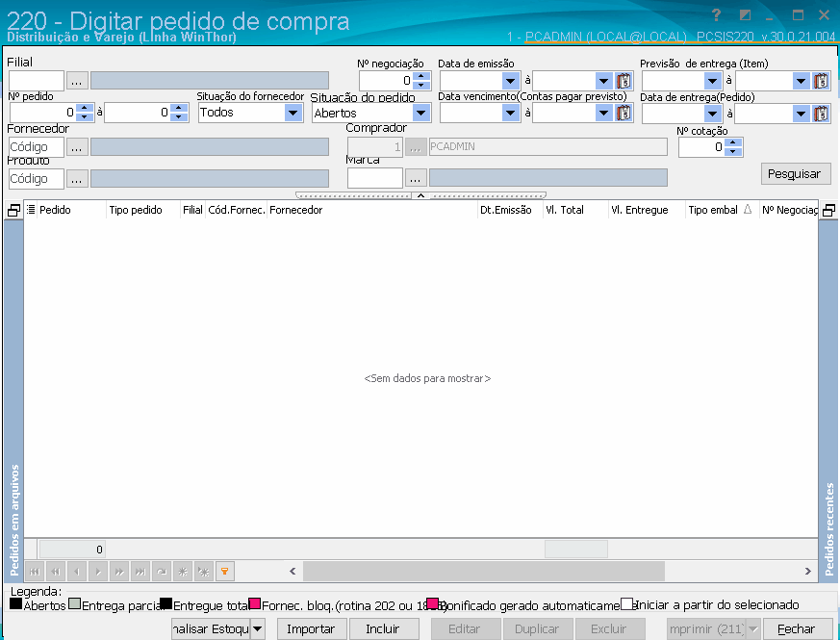This screenshot has width=840, height=640.
Task: Click the Pesquisar button
Action: coord(796,174)
